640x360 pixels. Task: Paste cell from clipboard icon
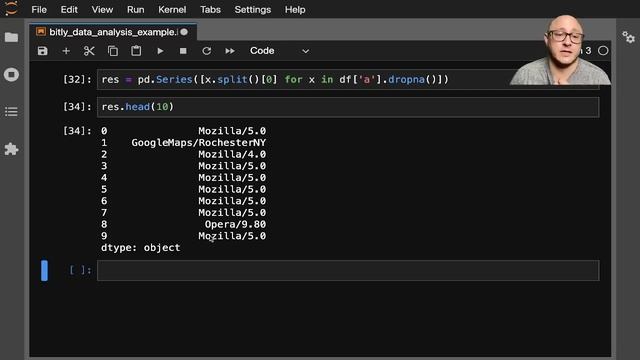136,51
